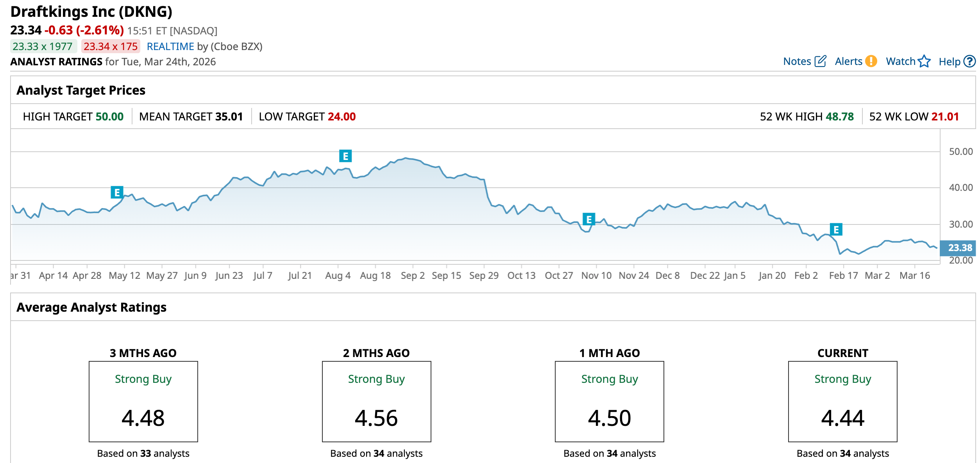The width and height of the screenshot is (980, 463).
Task: Add stock via the Watch link
Action: tap(900, 61)
